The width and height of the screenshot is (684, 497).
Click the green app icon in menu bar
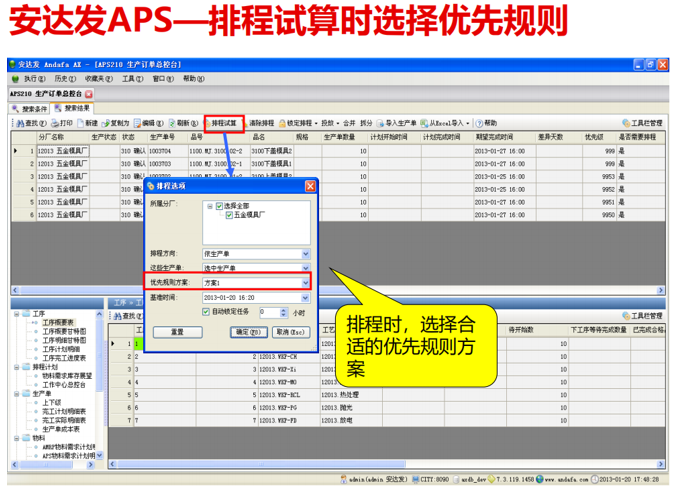16,79
